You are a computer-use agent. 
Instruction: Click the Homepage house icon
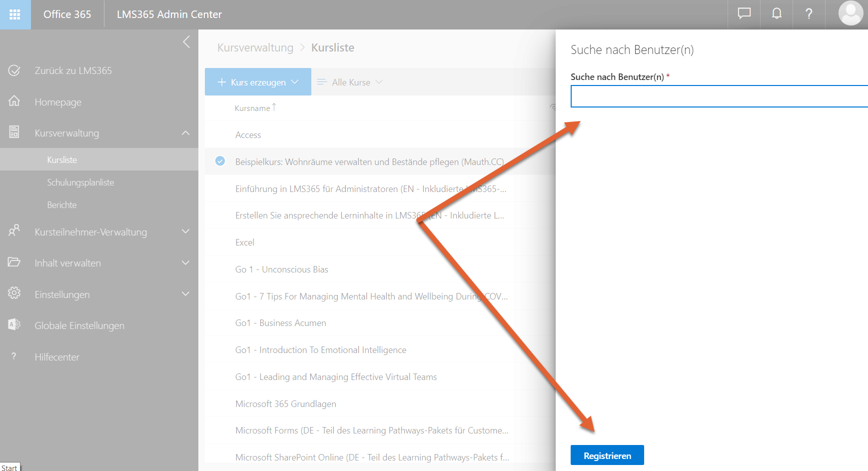14,101
